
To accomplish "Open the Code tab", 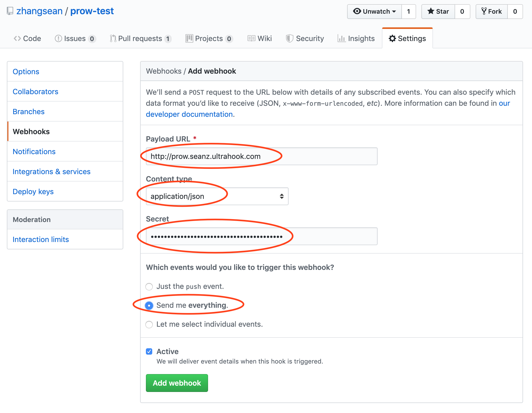I will point(27,38).
